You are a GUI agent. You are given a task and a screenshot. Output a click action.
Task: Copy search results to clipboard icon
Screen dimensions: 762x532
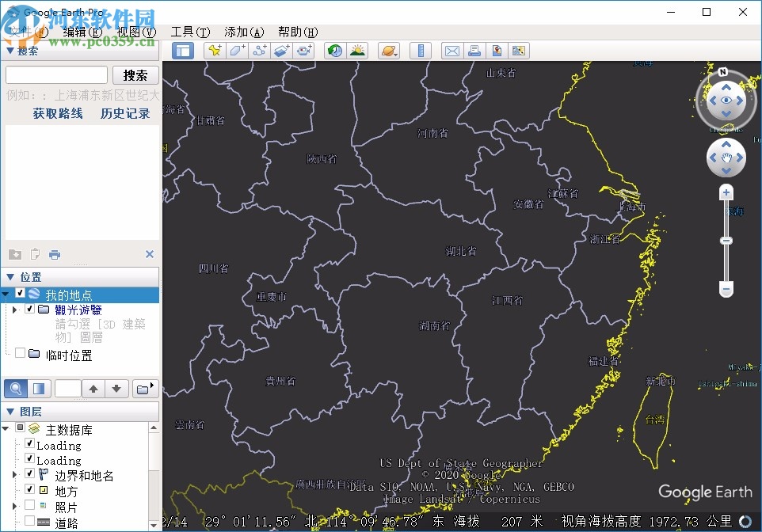click(x=35, y=254)
